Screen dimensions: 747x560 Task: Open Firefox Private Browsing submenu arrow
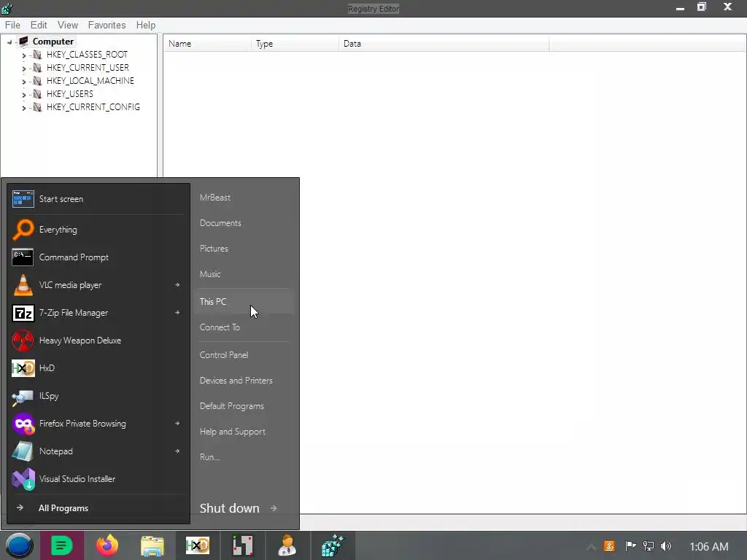[x=177, y=424]
